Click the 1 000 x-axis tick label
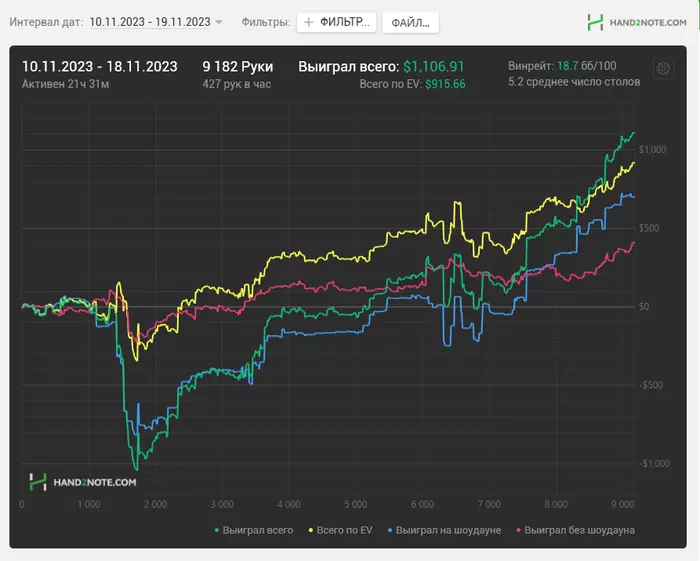Viewport: 700px width, 561px height. pyautogui.click(x=89, y=504)
